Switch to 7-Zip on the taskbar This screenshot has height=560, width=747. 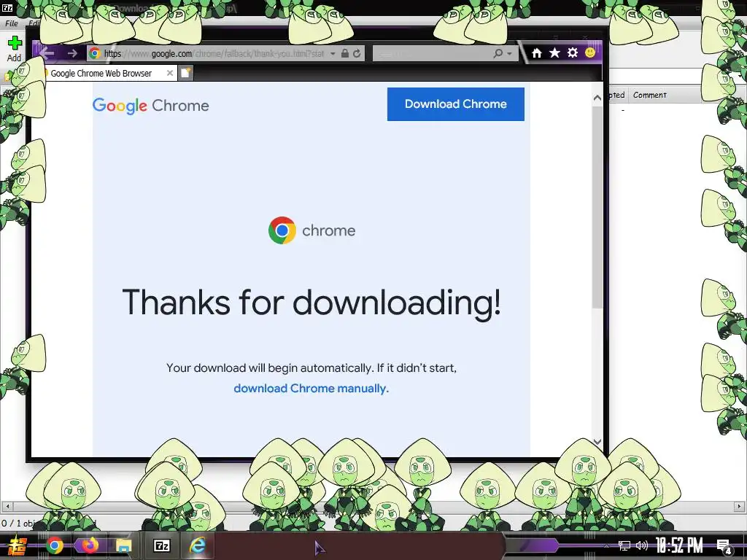pos(161,545)
